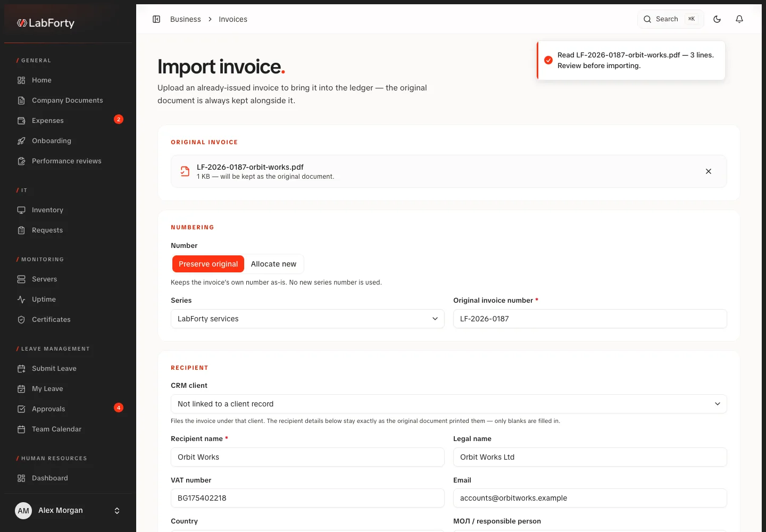The image size is (766, 532).
Task: Open Alex Morgan account switcher
Action: pos(68,511)
